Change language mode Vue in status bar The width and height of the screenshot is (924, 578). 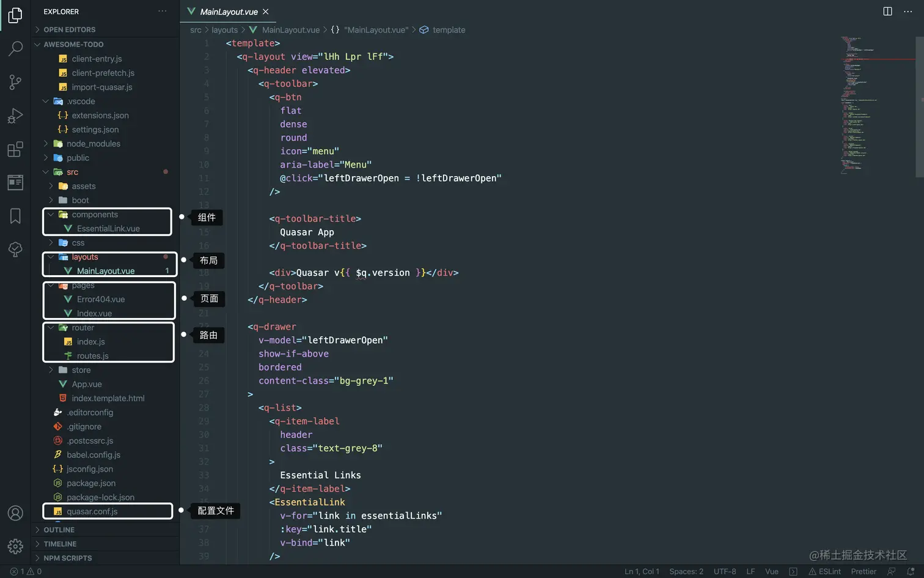772,571
